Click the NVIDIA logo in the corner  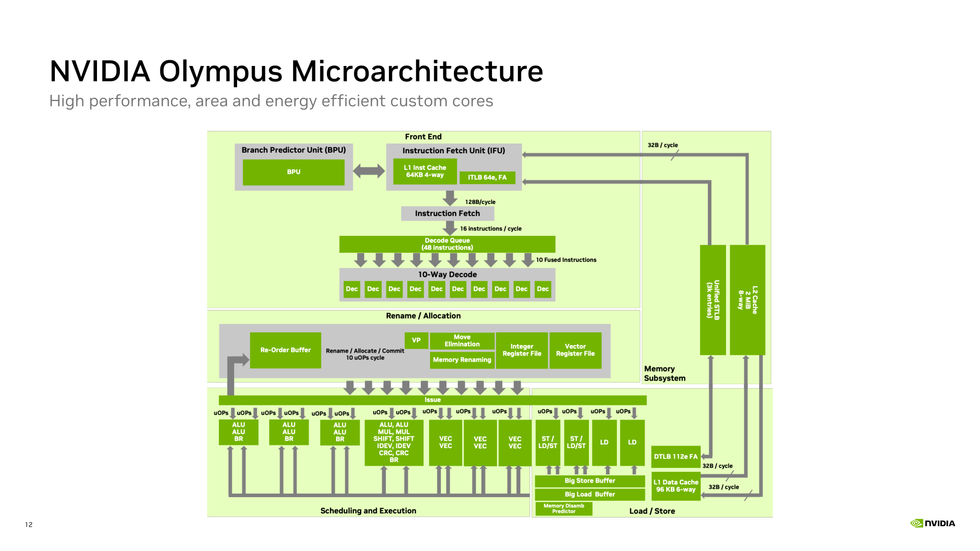[x=932, y=523]
